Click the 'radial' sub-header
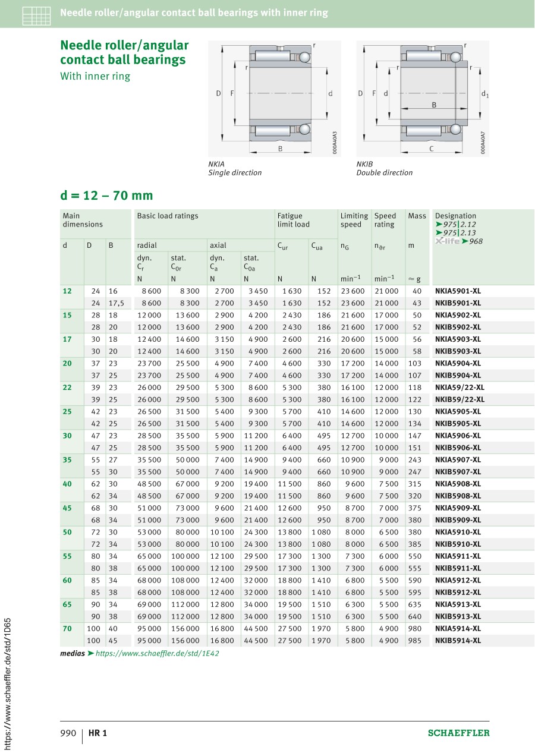Viewport: 535px width, 756px height. 147,245
